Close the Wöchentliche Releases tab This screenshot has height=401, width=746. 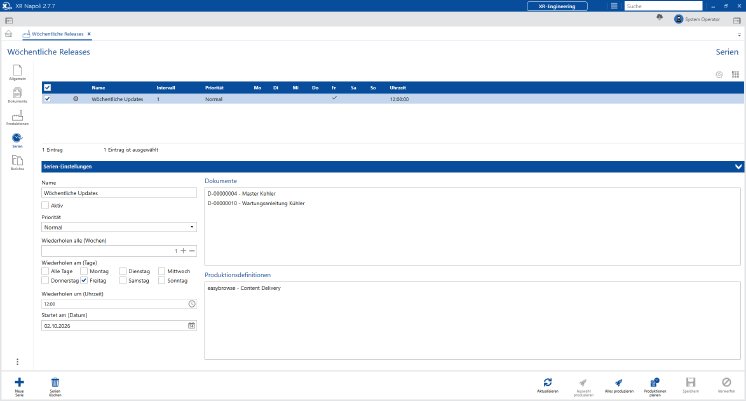tap(89, 34)
